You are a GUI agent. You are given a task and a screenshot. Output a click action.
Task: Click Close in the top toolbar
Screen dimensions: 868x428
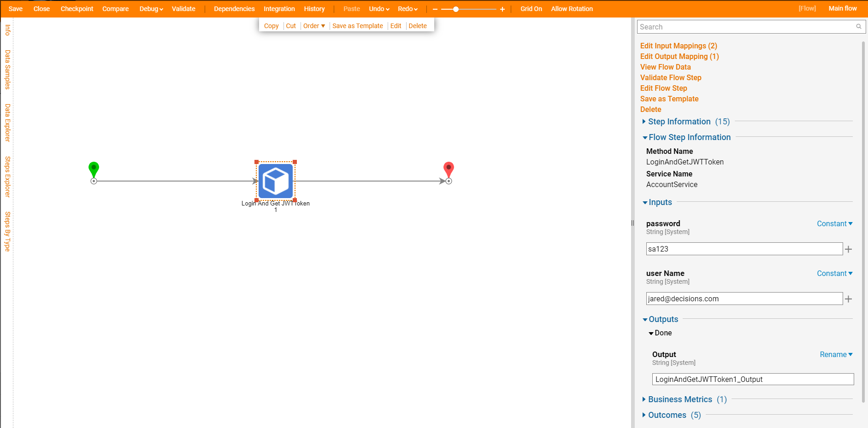click(x=41, y=9)
